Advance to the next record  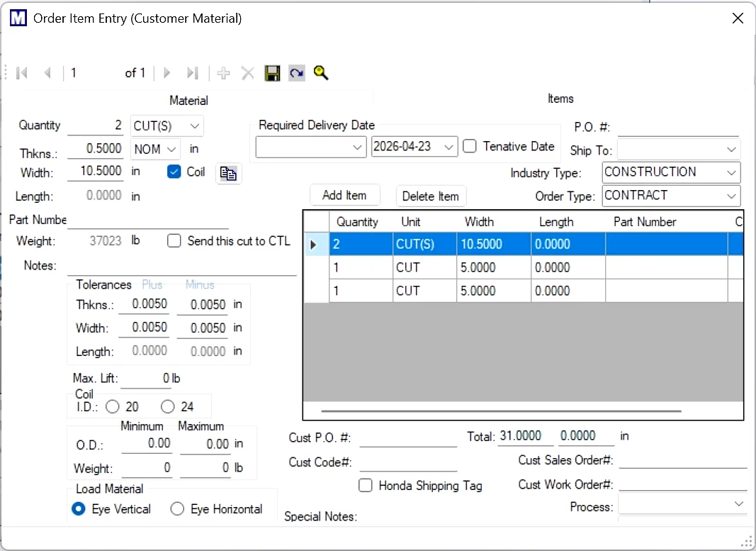point(166,72)
